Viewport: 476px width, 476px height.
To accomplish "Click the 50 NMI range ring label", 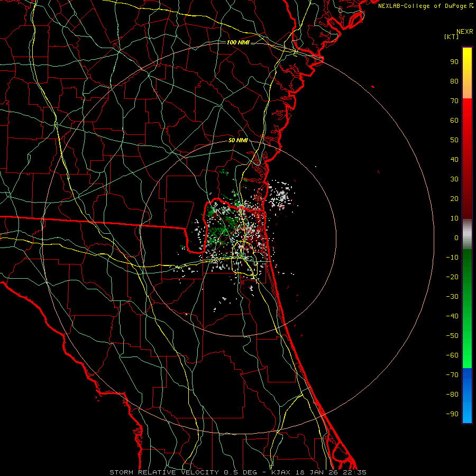I will (238, 140).
